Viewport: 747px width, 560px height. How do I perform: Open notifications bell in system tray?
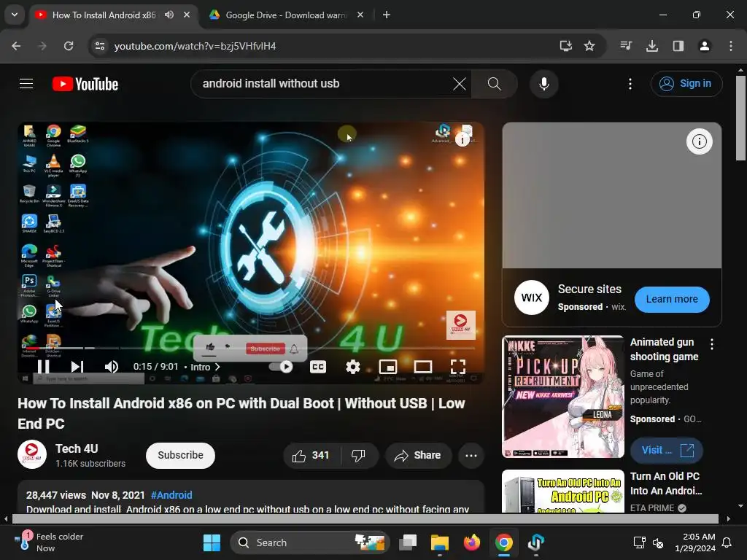pyautogui.click(x=727, y=542)
